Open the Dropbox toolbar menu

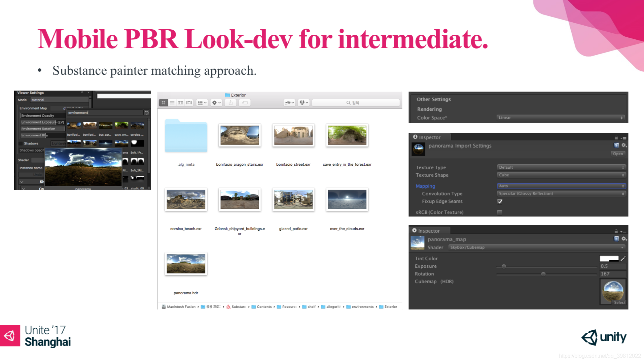pyautogui.click(x=303, y=103)
